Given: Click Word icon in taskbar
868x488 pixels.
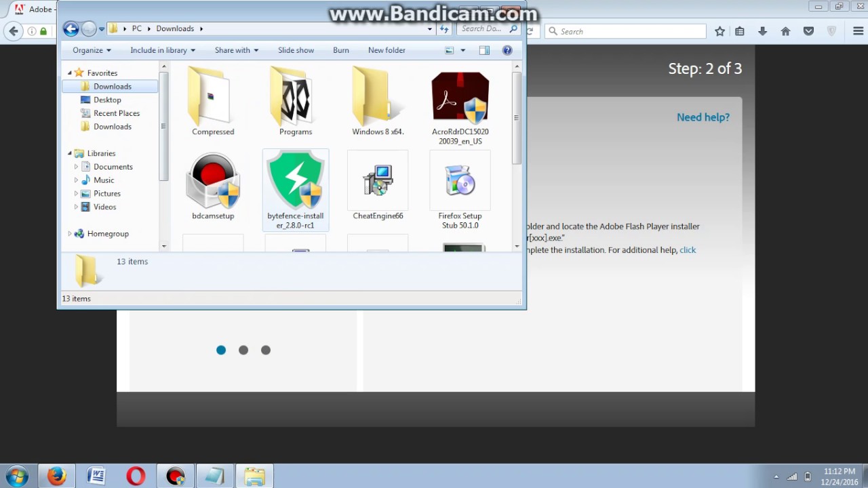Looking at the screenshot, I should point(96,476).
